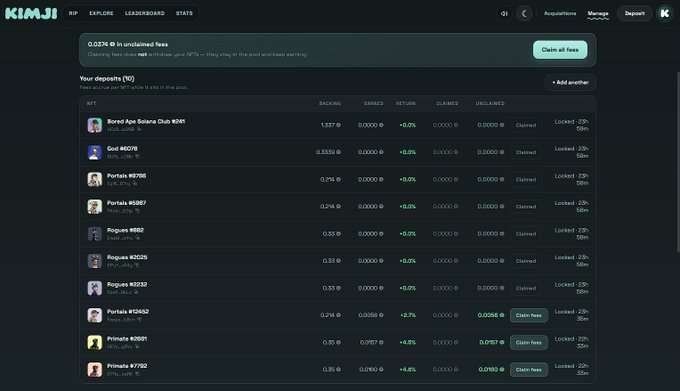680x391 pixels.
Task: Open the Primate #2691 thumbnail
Action: click(95, 342)
